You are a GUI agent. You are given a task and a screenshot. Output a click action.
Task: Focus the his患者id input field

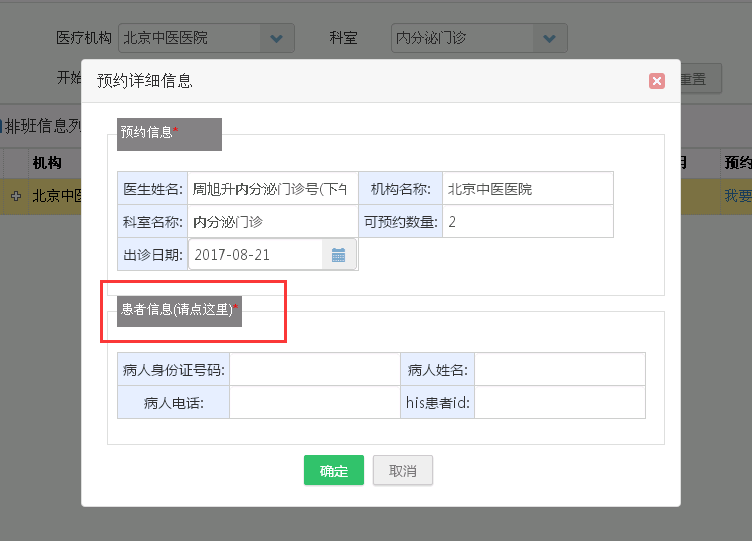(559, 403)
